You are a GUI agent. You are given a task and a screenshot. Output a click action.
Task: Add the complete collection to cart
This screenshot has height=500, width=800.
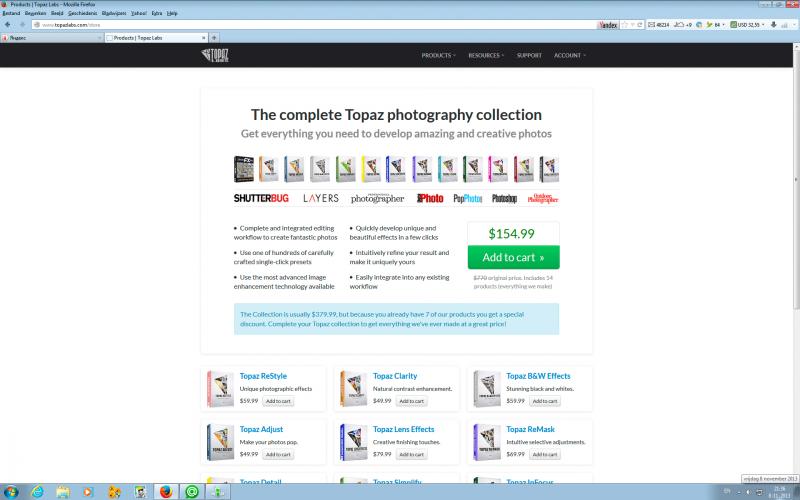pos(513,257)
